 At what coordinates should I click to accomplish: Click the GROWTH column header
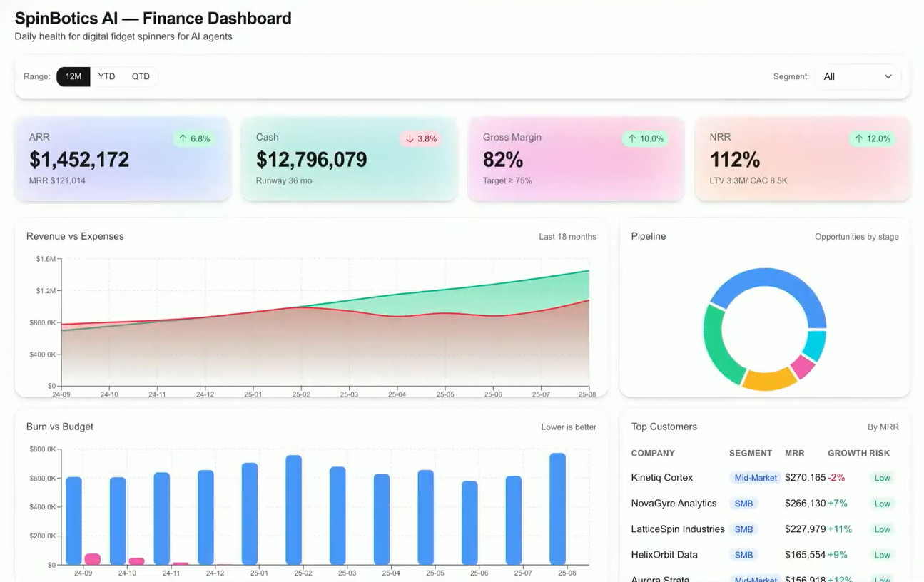[847, 453]
